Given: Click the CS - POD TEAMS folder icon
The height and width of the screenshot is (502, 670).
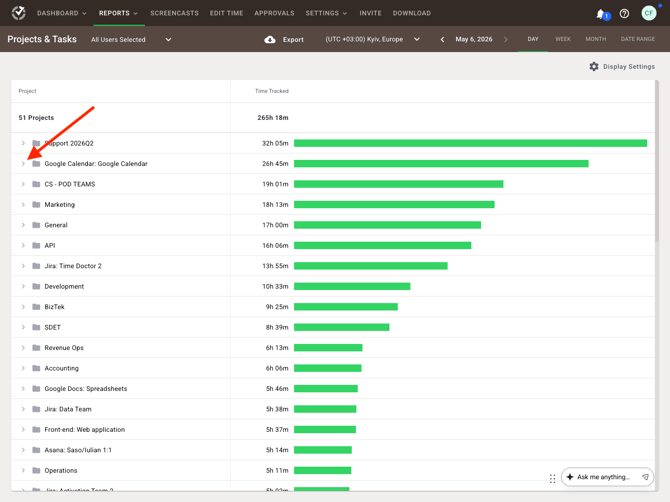Looking at the screenshot, I should pyautogui.click(x=36, y=184).
